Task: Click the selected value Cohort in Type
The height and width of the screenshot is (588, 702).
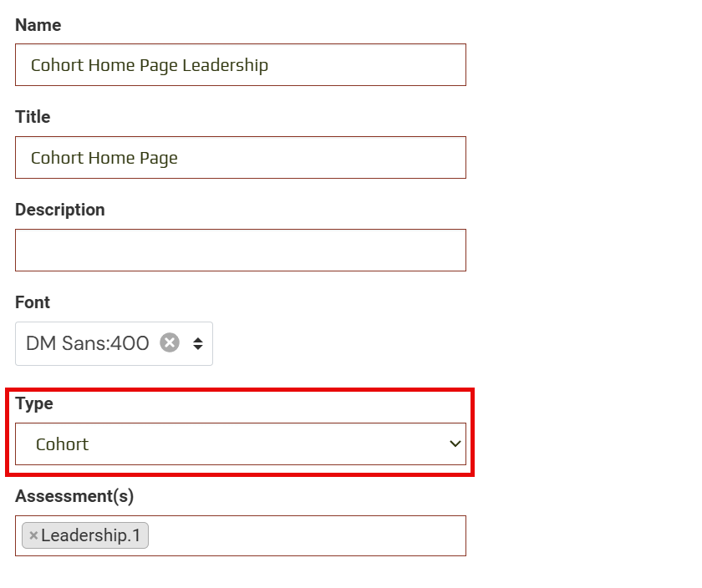Action: click(63, 444)
